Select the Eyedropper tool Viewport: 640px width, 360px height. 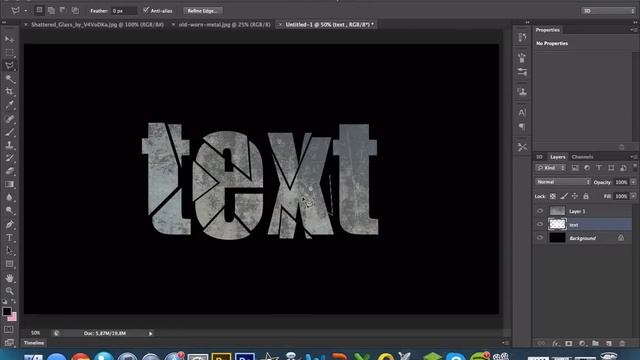pyautogui.click(x=9, y=104)
